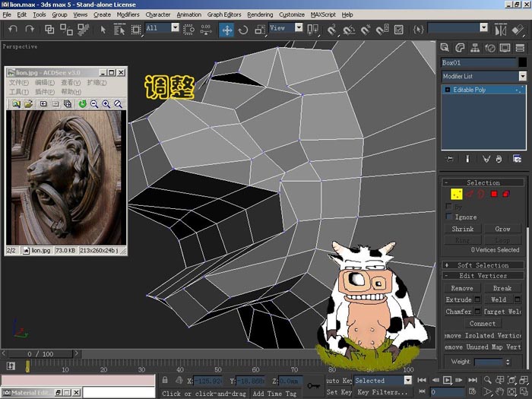532x399 pixels.
Task: Enable the Ignore backfacing checkbox
Action: pyautogui.click(x=449, y=217)
